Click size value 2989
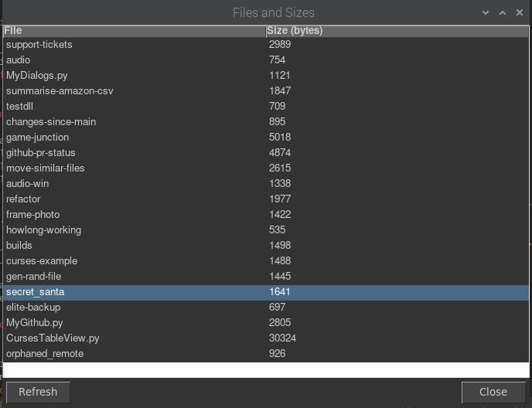This screenshot has height=408, width=532. (x=280, y=44)
